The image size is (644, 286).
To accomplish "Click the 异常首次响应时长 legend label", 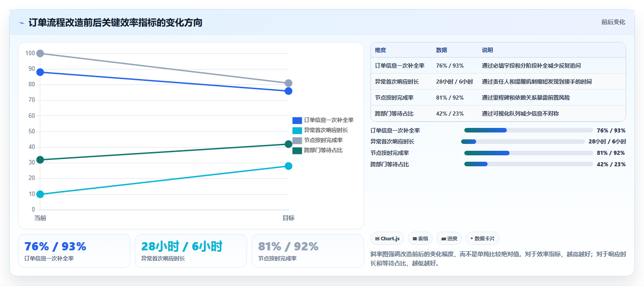I will click(326, 130).
